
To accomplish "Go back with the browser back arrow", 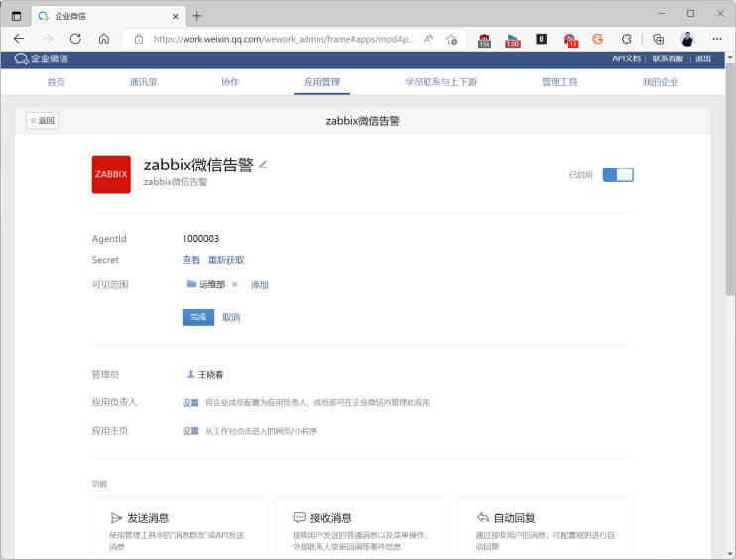I will click(x=19, y=39).
